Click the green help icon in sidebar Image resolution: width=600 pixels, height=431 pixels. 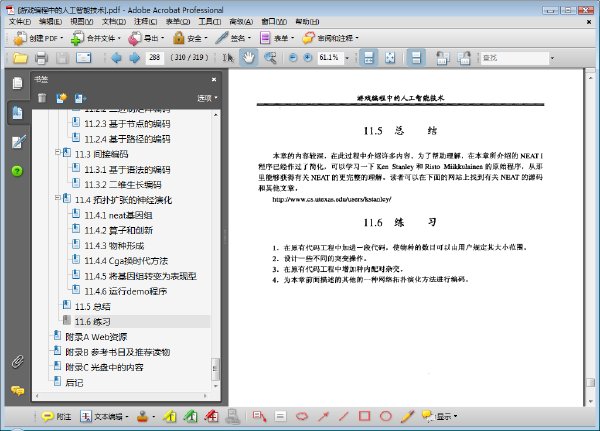17,171
